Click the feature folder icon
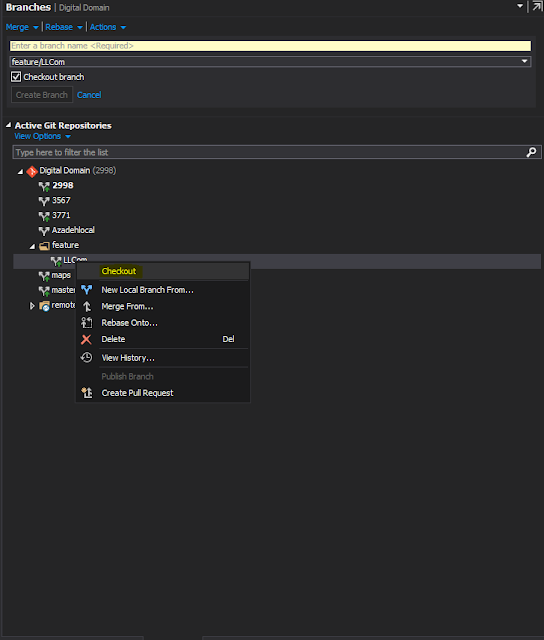Image resolution: width=544 pixels, height=640 pixels. (44, 246)
